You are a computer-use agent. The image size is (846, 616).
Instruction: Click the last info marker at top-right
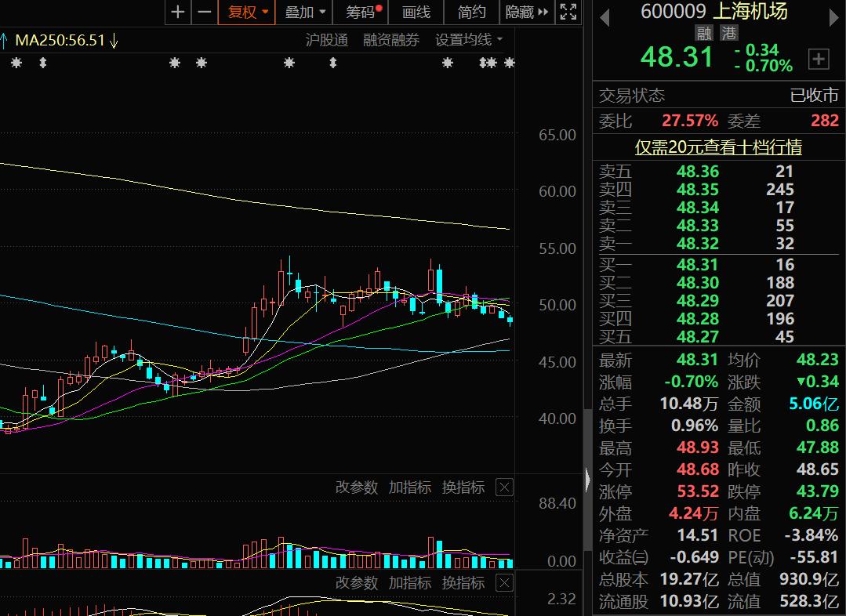(x=510, y=63)
